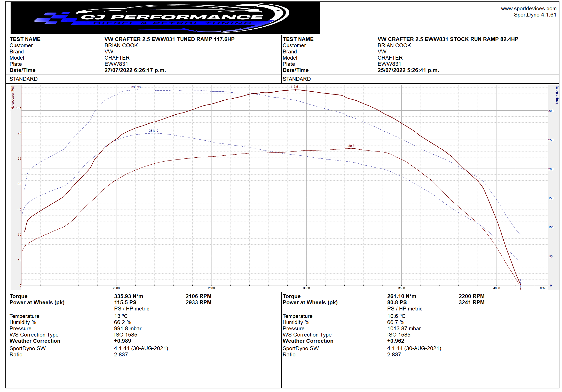The width and height of the screenshot is (562, 392).
Task: Click the CJ Performance logo banner
Action: (165, 18)
